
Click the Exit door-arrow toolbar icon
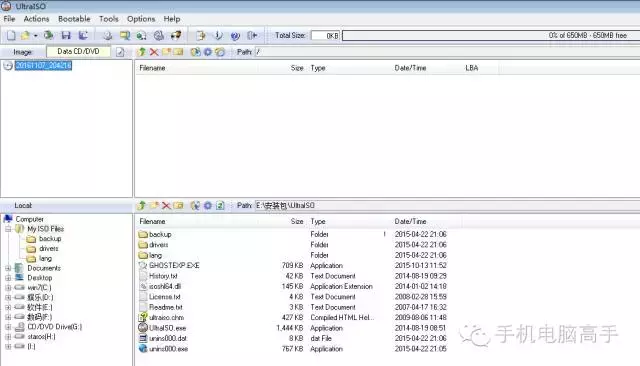tap(252, 36)
